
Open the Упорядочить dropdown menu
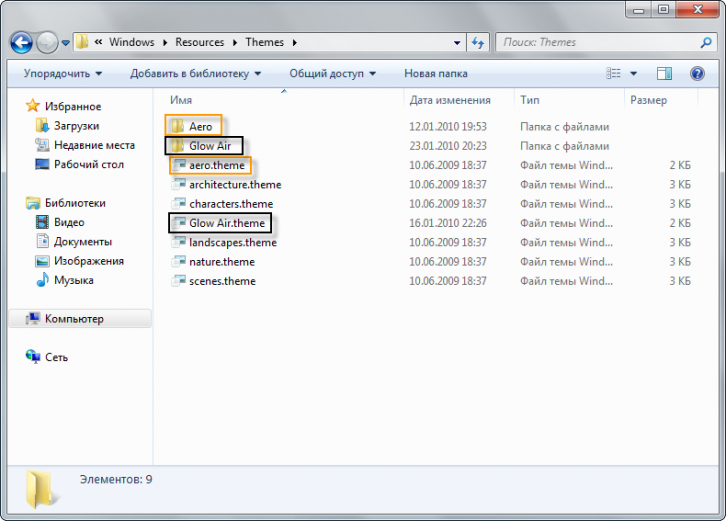(x=63, y=73)
